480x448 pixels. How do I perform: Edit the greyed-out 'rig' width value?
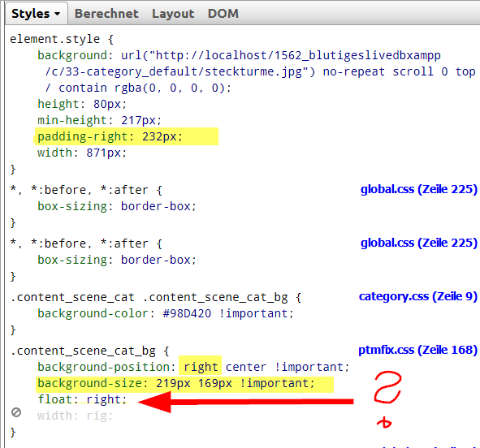coord(97,416)
